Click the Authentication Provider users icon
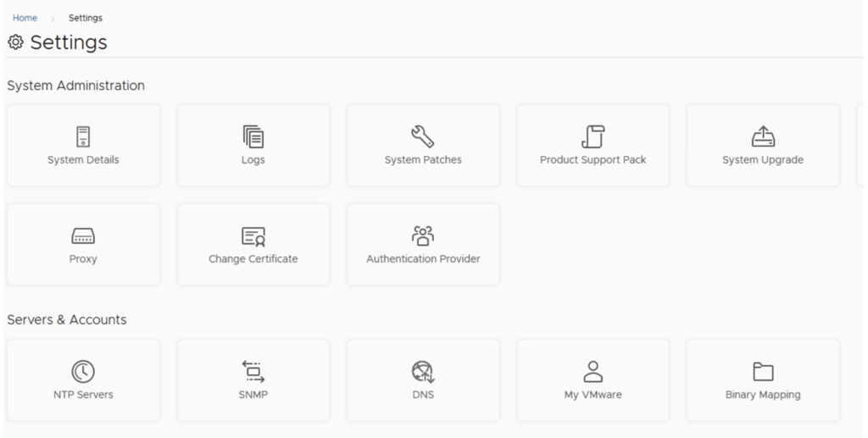 coord(423,236)
